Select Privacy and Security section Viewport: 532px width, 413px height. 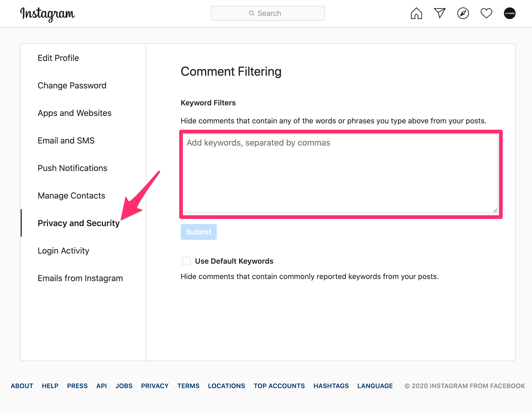coord(78,223)
